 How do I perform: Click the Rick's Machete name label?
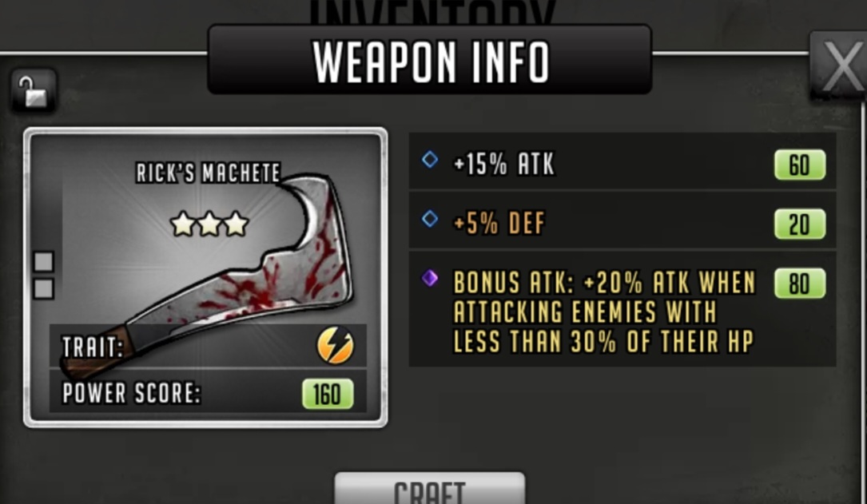coord(209,173)
